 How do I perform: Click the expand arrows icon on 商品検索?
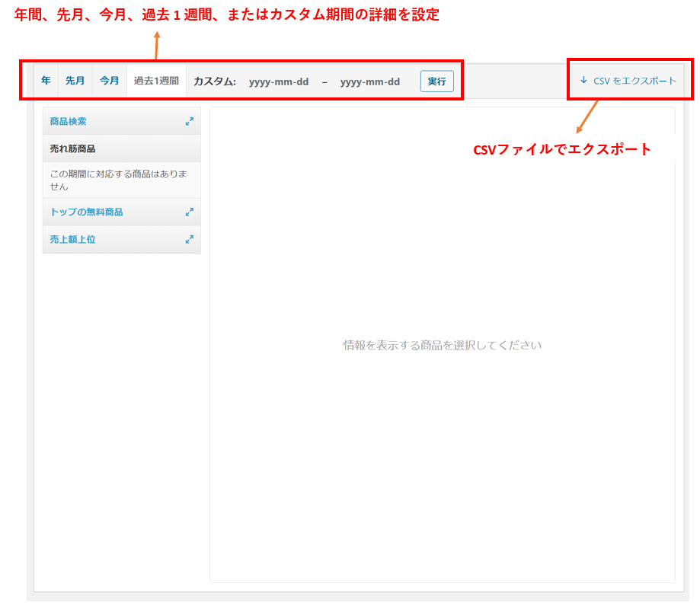[x=189, y=121]
